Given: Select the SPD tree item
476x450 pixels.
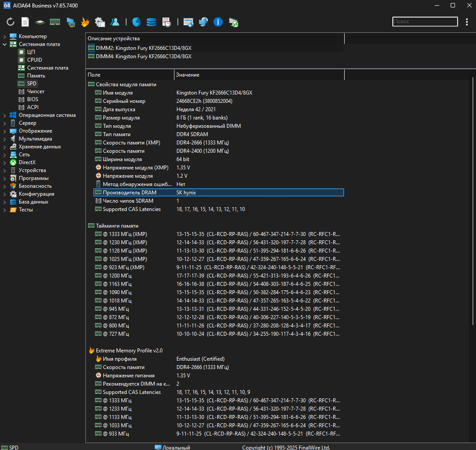Looking at the screenshot, I should (32, 84).
